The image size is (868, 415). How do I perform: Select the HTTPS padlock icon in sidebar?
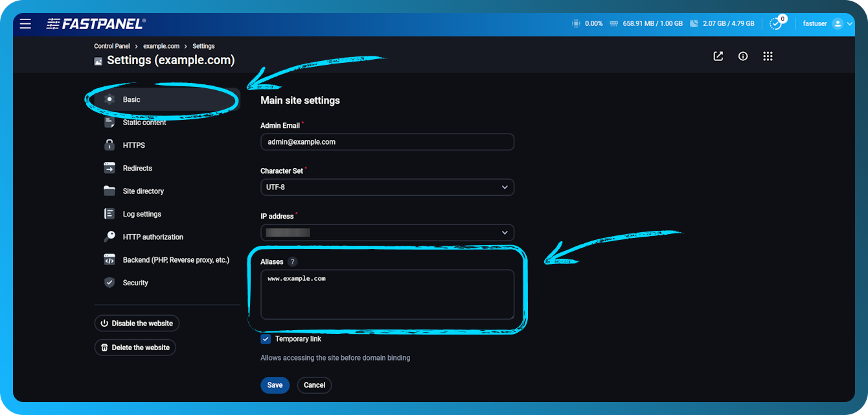pyautogui.click(x=109, y=145)
